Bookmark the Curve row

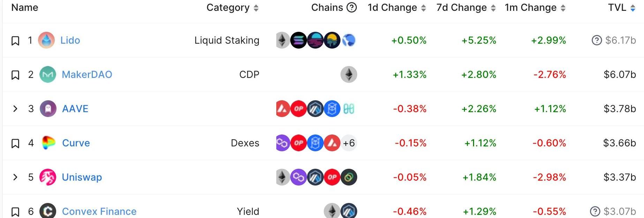(15, 143)
